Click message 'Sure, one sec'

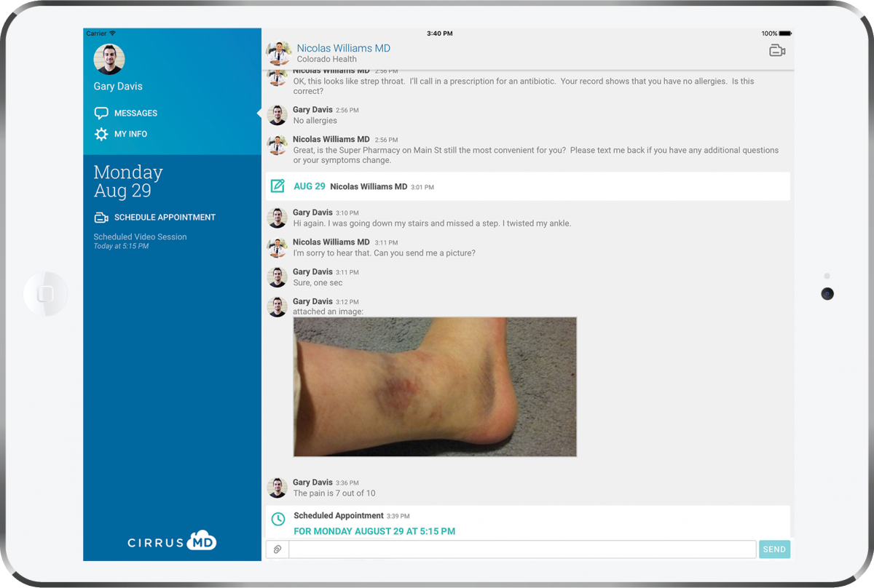[x=318, y=282]
